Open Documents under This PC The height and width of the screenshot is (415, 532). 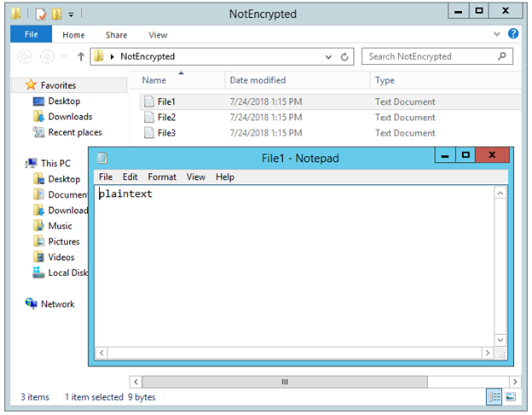(68, 194)
